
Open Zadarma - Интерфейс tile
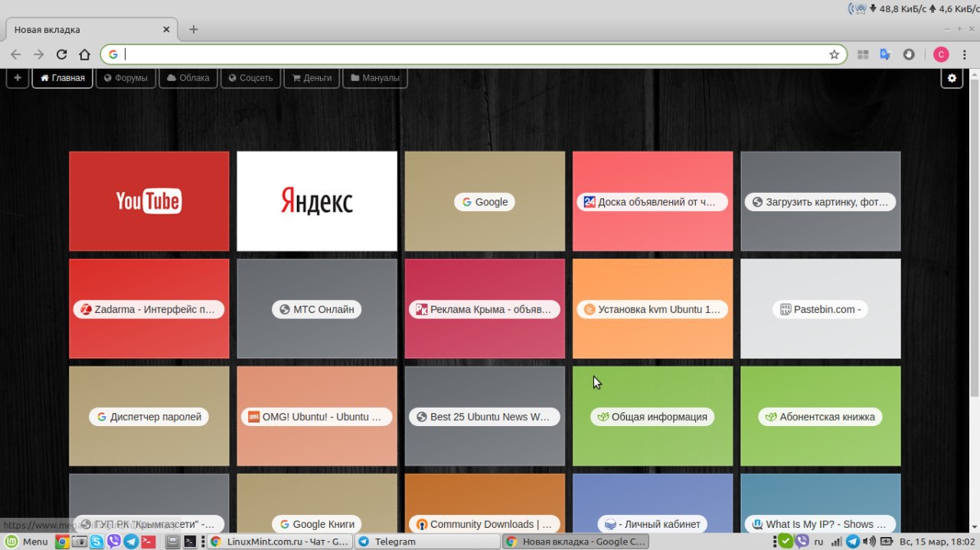[149, 309]
